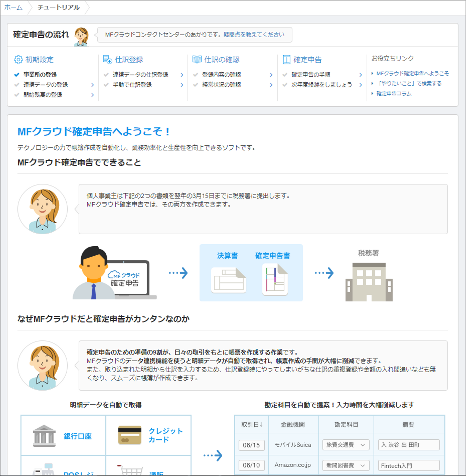
Task: Expand the chevron for 連携データの登録
Action: (93, 85)
